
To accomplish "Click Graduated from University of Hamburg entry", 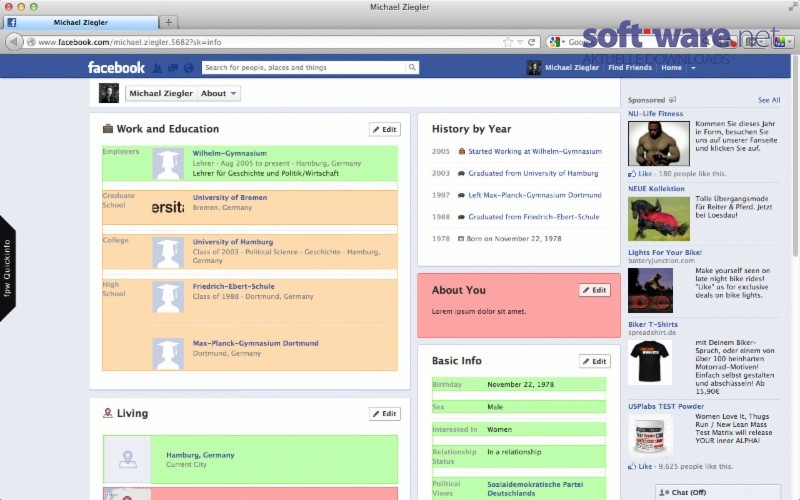I will [x=533, y=173].
